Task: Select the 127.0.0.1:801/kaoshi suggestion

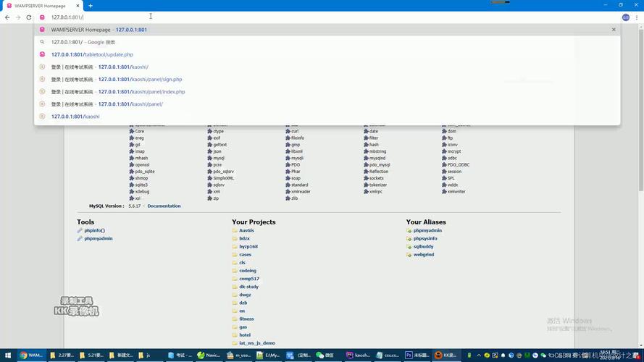Action: coord(327,116)
